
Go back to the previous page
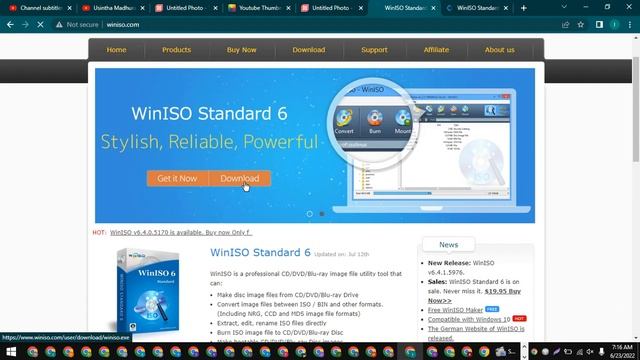coord(10,24)
